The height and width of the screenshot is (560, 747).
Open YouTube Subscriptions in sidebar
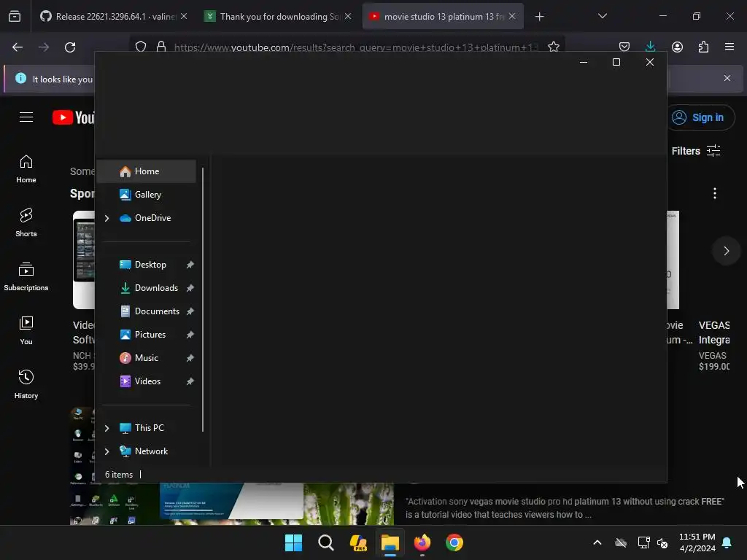26,276
